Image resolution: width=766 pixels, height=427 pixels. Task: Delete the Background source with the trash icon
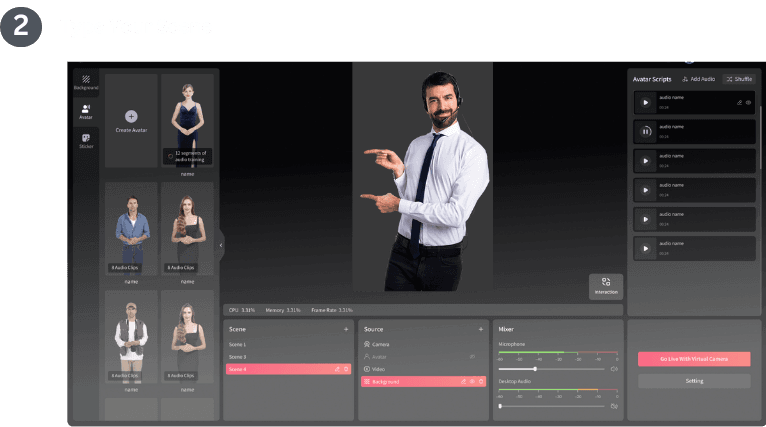pos(481,382)
